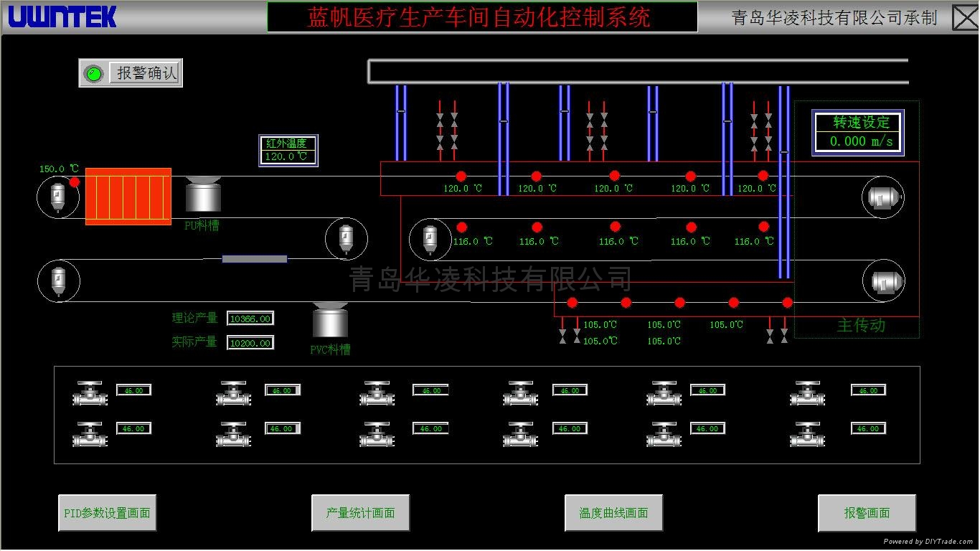Click the fifth 120.0 ℃ red indicator from left

point(763,176)
